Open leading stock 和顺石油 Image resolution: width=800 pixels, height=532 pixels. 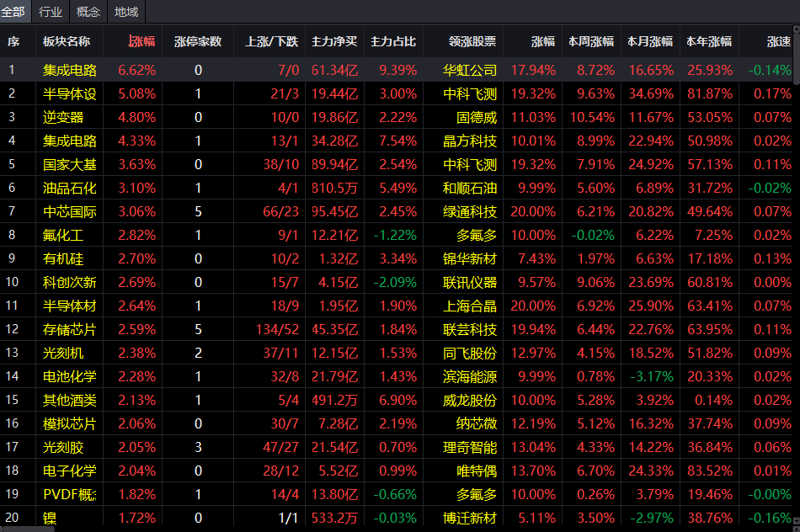click(470, 189)
